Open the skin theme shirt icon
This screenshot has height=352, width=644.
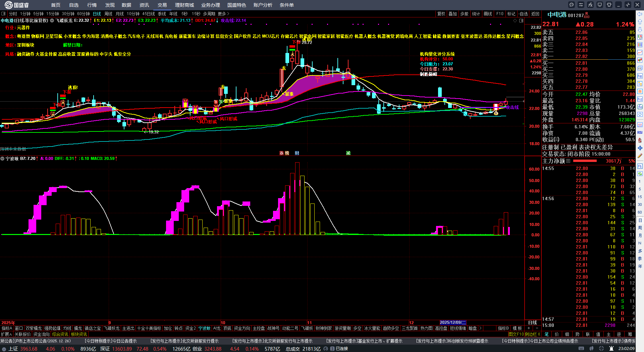pyautogui.click(x=609, y=5)
